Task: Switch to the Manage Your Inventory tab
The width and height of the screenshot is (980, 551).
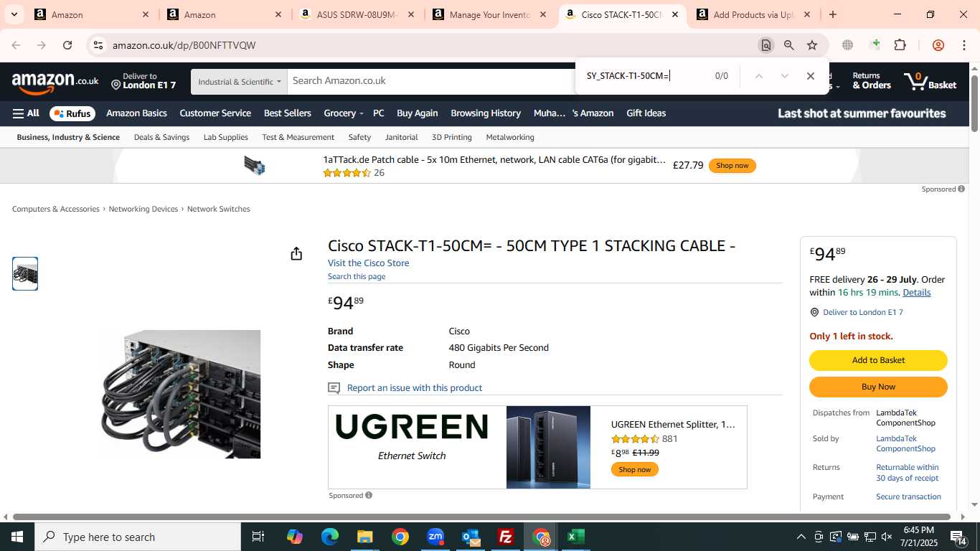Action: [x=491, y=14]
